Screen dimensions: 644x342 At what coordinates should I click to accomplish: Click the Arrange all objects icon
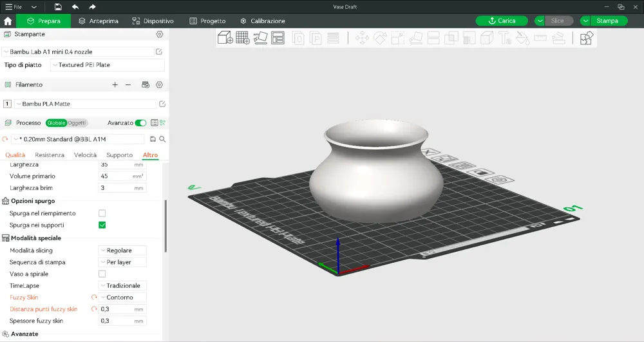click(x=278, y=38)
